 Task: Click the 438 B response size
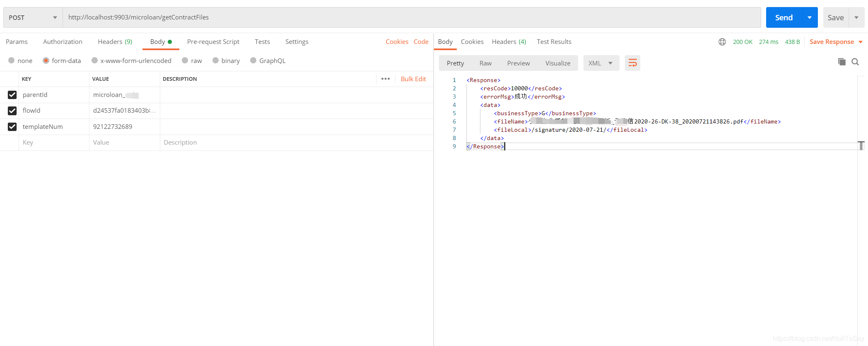click(x=792, y=42)
